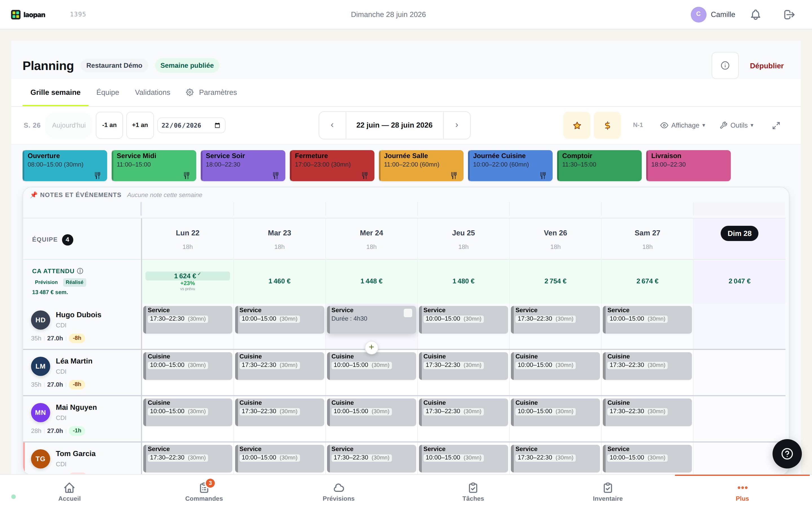The width and height of the screenshot is (812, 508).
Task: Open Camille's avatar profile
Action: click(x=698, y=14)
